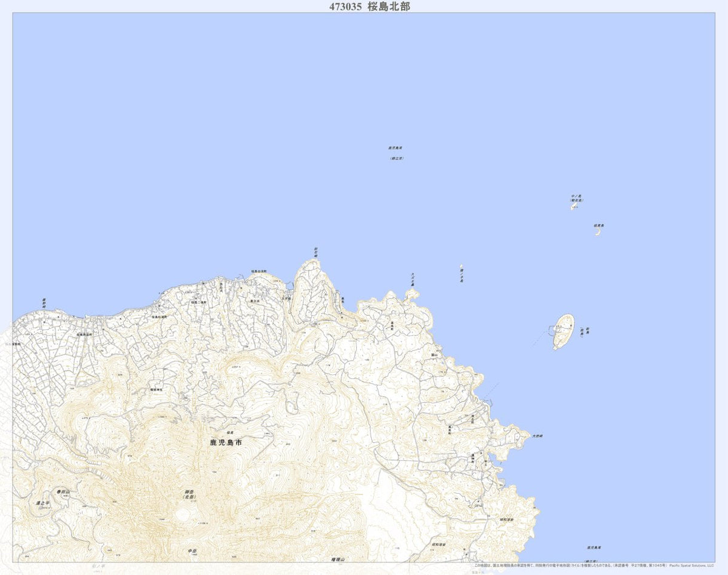Click the map sheet title 473035 桜島北部
This screenshot has height=575, width=728.
363,7
